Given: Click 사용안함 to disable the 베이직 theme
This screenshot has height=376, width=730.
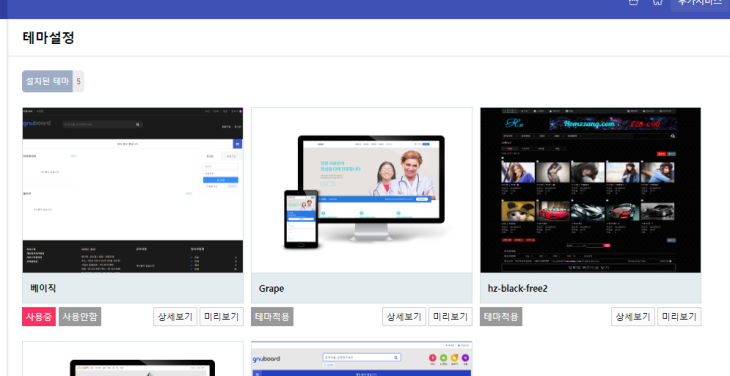Looking at the screenshot, I should (80, 316).
